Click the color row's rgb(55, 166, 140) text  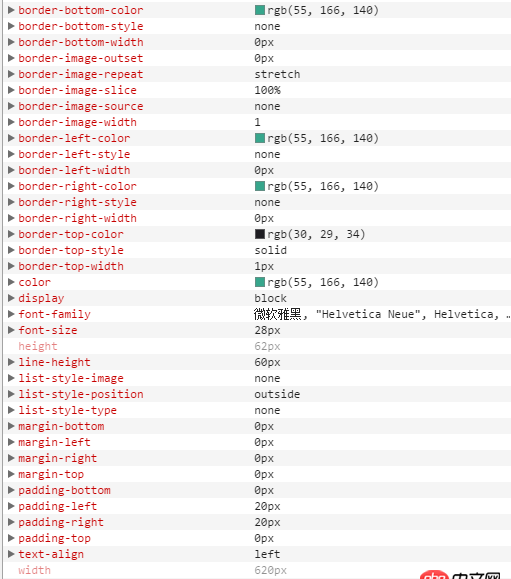[323, 282]
